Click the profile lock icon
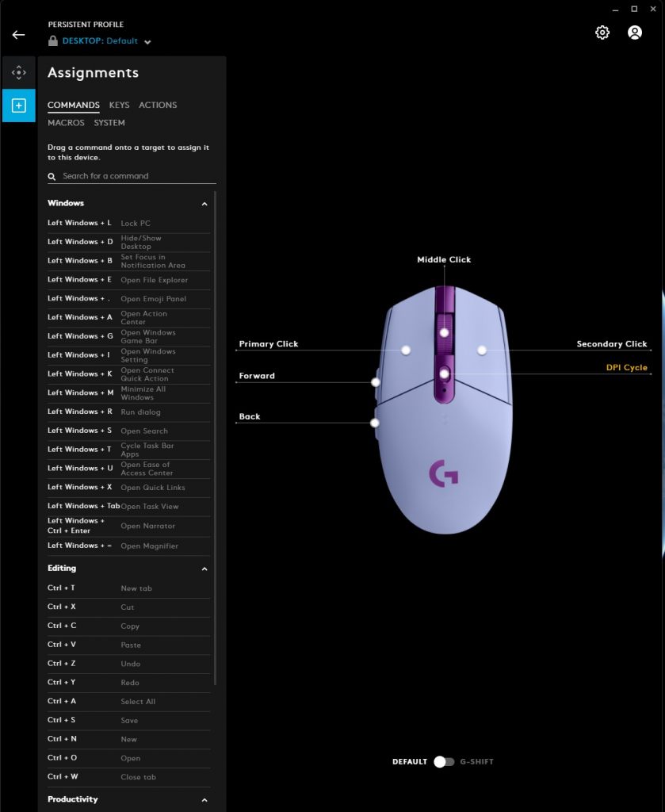 tap(53, 41)
